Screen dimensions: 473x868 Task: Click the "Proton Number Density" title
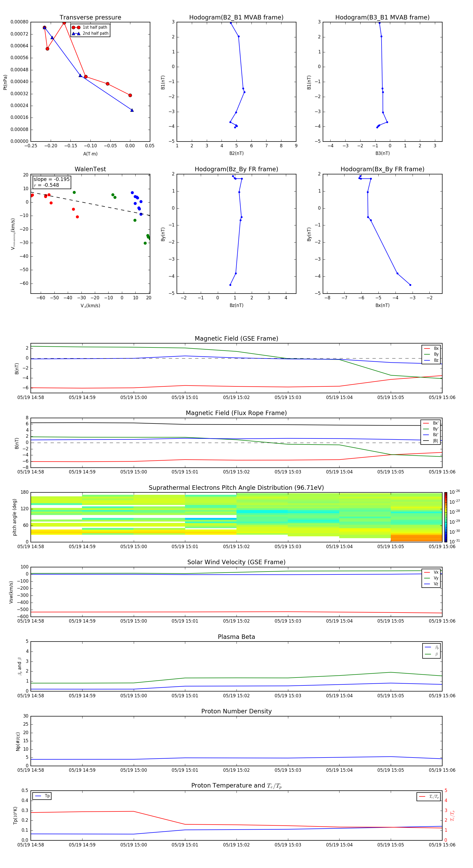tap(236, 711)
